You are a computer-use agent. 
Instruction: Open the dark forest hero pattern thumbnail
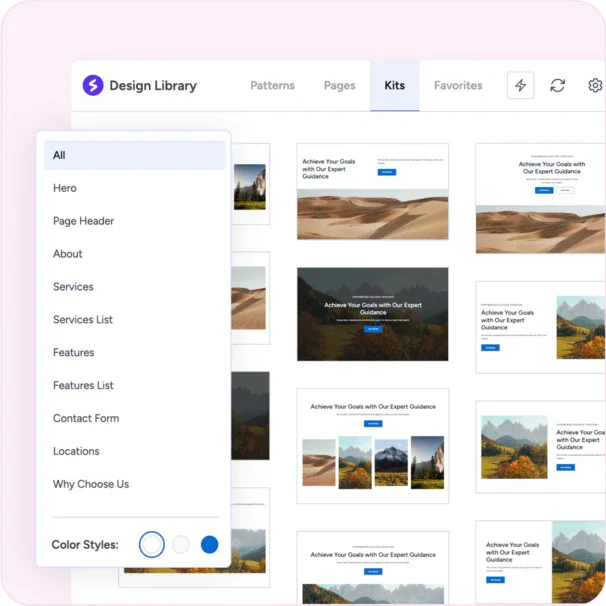[372, 313]
